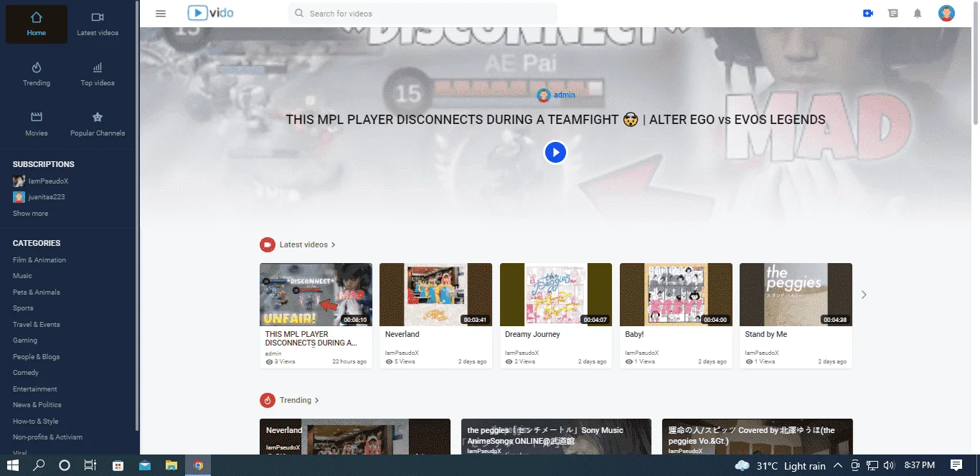The image size is (980, 476).
Task: Select Gaming category
Action: point(25,341)
